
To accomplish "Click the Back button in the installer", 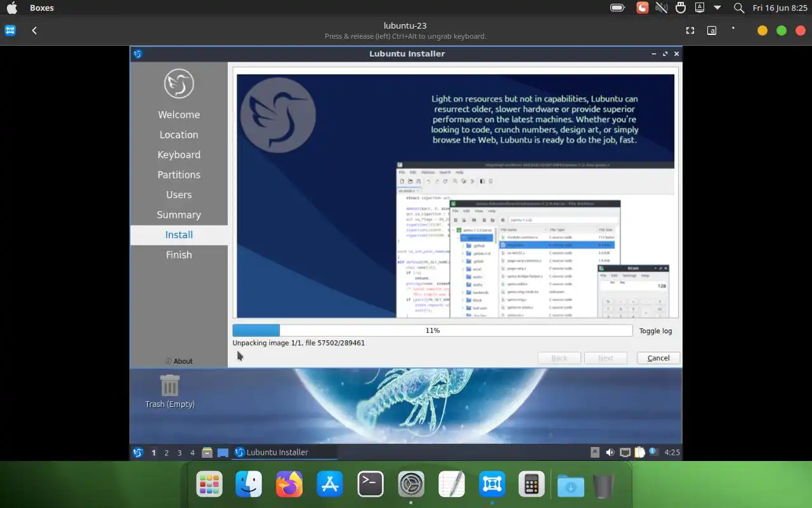I will pyautogui.click(x=560, y=358).
